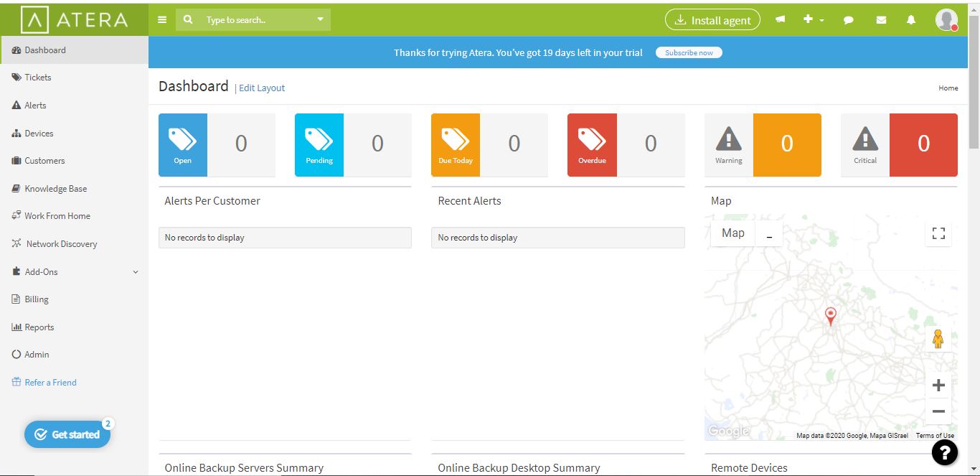The width and height of the screenshot is (980, 476).
Task: Click the hamburger menu icon in header
Action: 162,20
